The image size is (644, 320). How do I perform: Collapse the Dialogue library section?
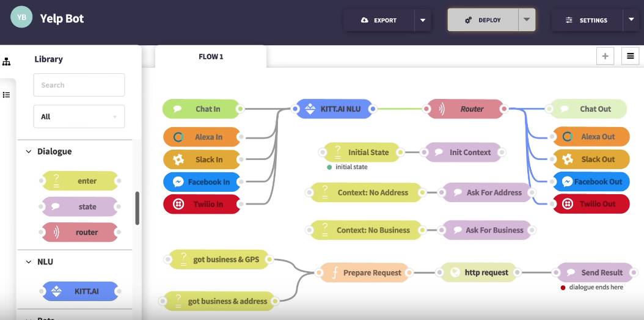28,151
